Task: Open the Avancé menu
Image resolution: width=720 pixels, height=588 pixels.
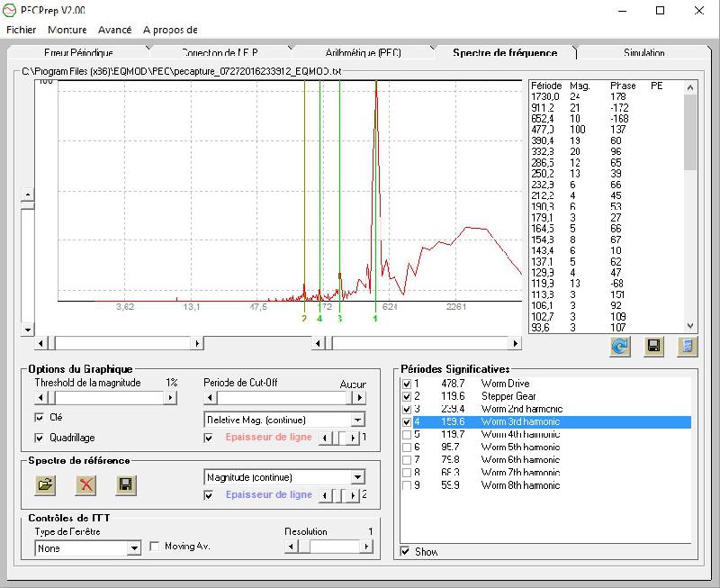Action: pyautogui.click(x=115, y=30)
